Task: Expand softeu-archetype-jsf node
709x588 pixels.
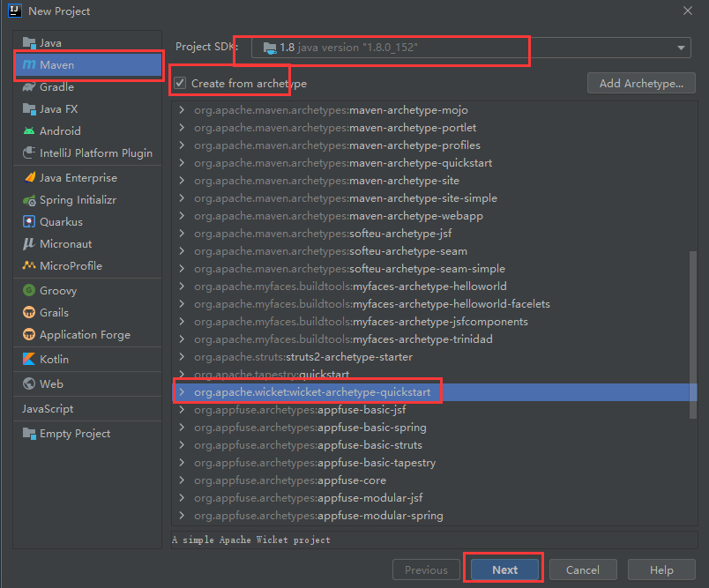Action: point(182,234)
